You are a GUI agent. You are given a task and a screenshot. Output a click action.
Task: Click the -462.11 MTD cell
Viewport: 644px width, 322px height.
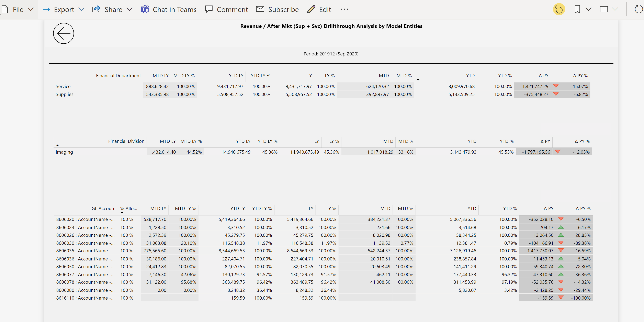click(x=382, y=275)
